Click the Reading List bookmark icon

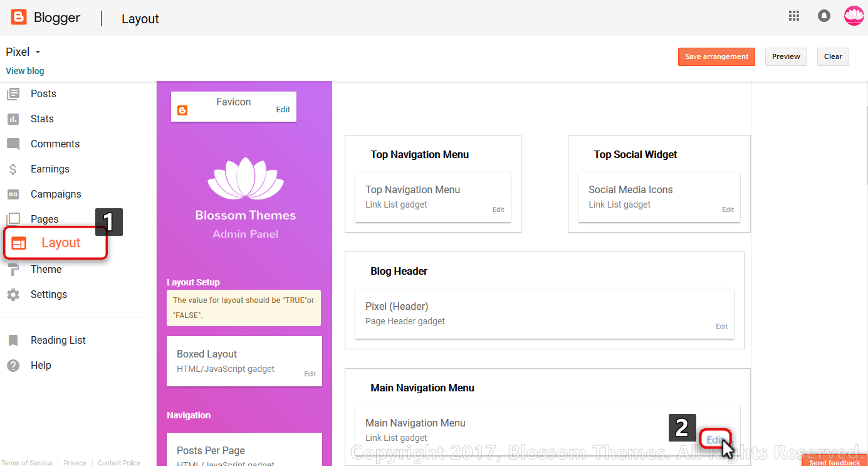tap(13, 341)
